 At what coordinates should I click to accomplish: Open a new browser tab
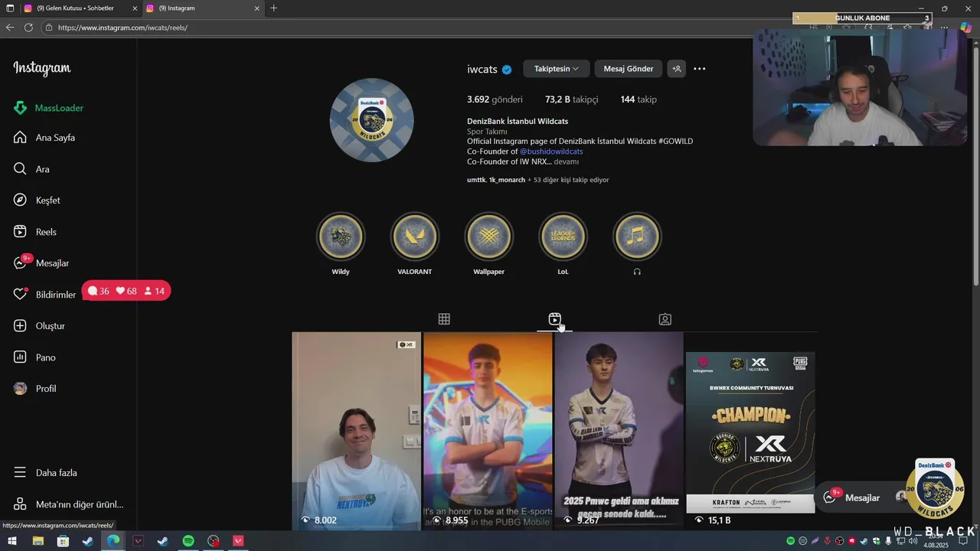coord(273,8)
